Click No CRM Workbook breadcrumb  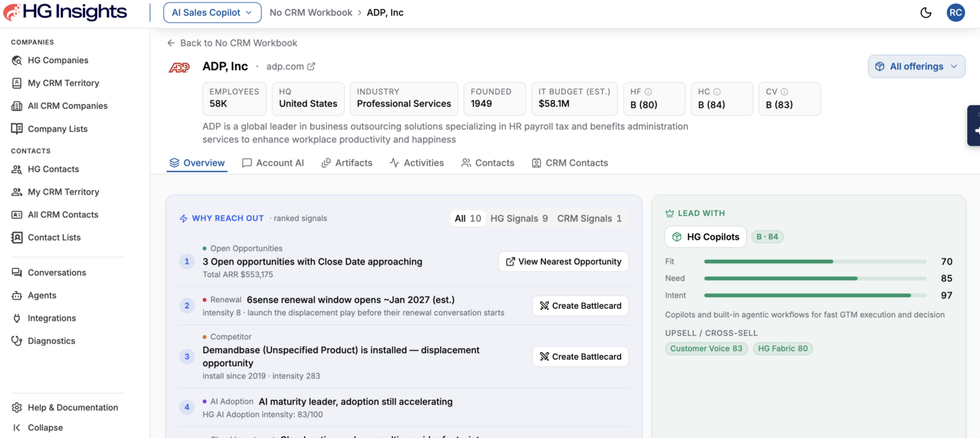point(311,12)
